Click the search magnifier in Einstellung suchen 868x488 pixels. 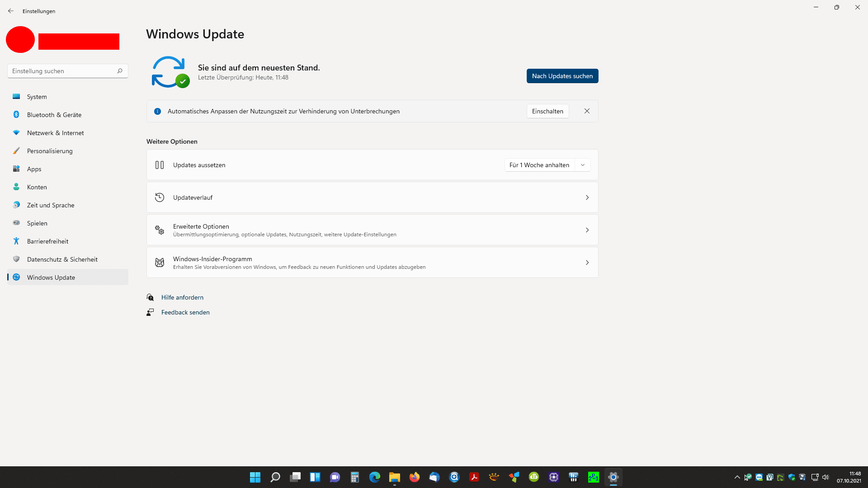tap(120, 71)
